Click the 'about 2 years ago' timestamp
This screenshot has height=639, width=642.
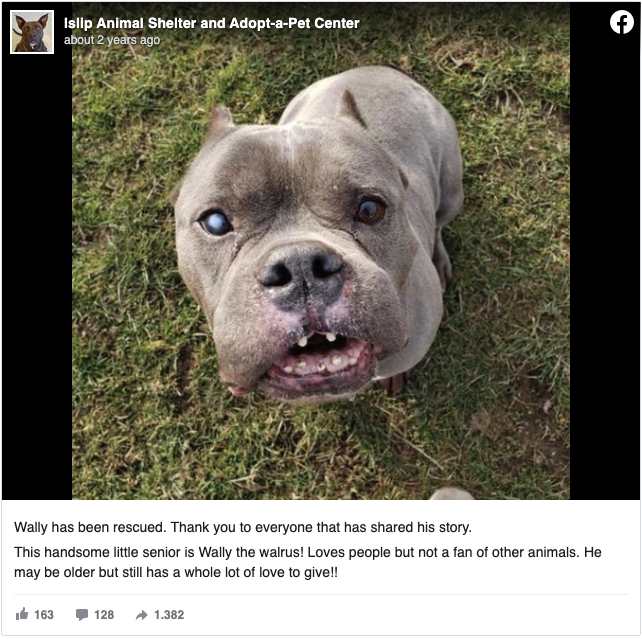click(x=112, y=40)
